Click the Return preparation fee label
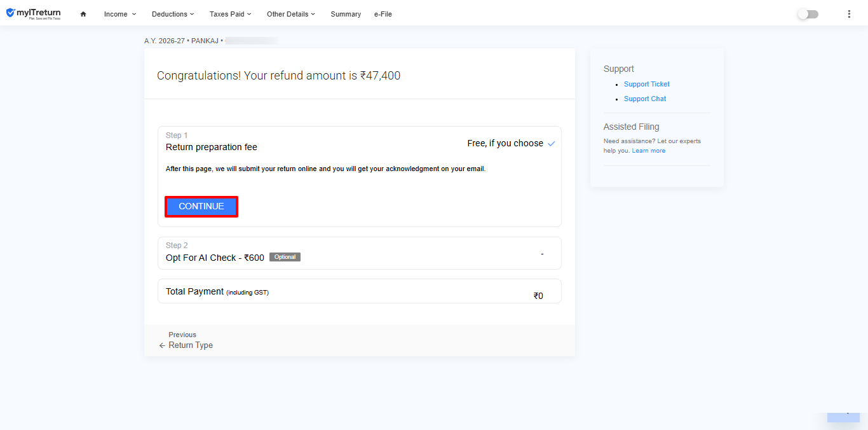The width and height of the screenshot is (868, 430). pyautogui.click(x=212, y=147)
